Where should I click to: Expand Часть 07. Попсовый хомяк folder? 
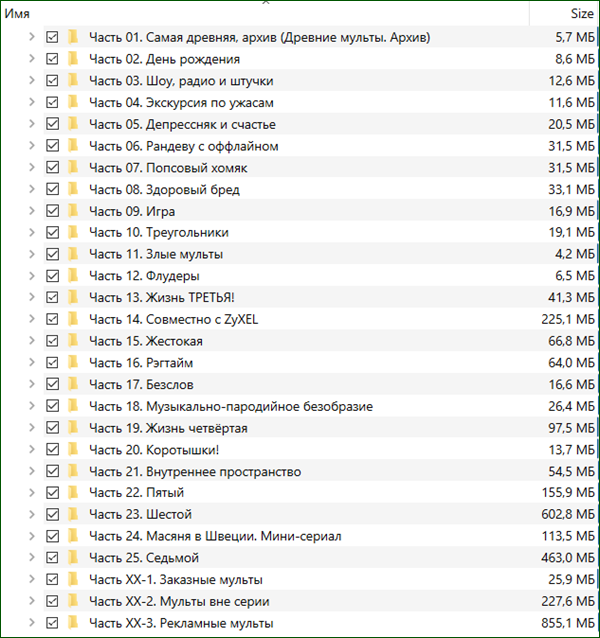pyautogui.click(x=32, y=167)
